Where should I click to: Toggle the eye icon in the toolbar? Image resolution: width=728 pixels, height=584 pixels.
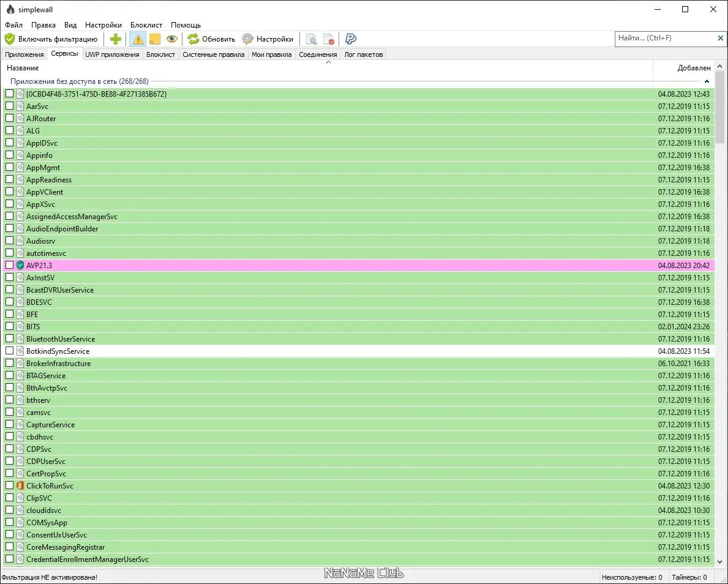pyautogui.click(x=172, y=39)
